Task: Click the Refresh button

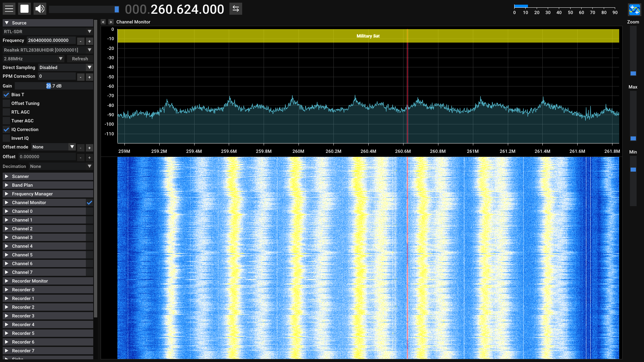Action: pos(80,59)
